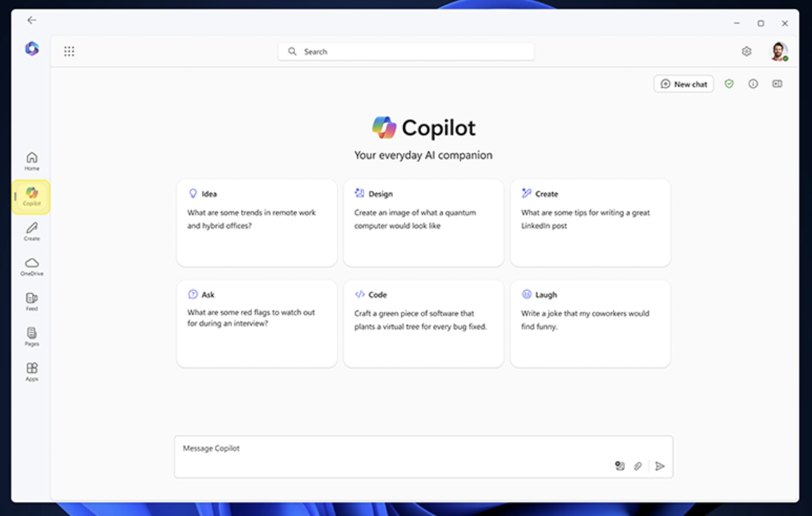Send the message with the send arrow
Image resolution: width=812 pixels, height=516 pixels.
660,466
